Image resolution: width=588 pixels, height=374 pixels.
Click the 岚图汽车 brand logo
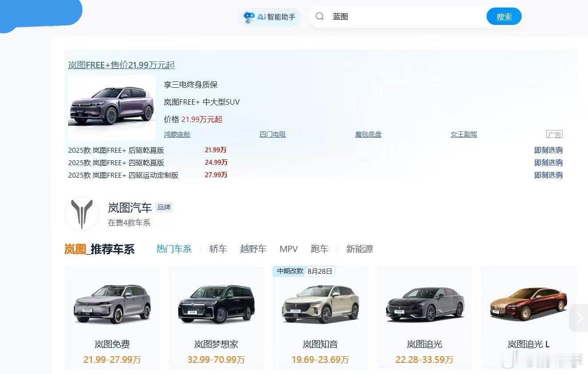tap(82, 214)
